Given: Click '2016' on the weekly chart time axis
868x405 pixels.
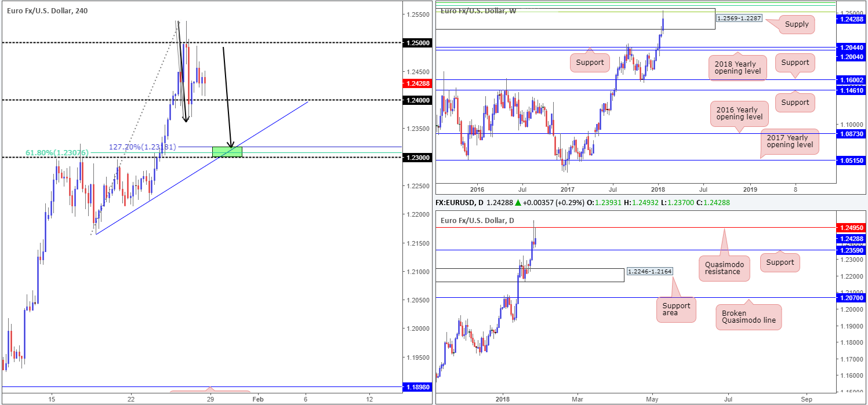Looking at the screenshot, I should click(x=477, y=189).
